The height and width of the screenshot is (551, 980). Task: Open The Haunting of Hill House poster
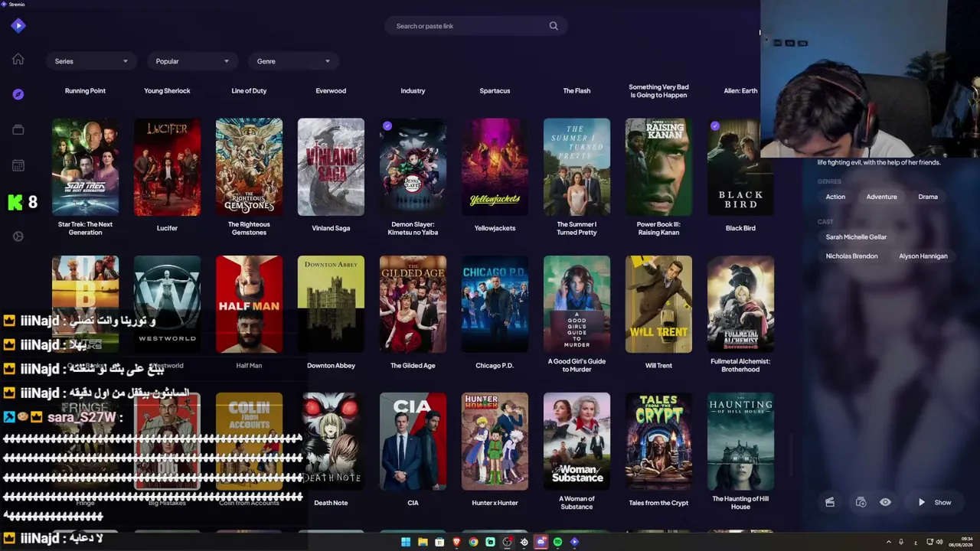pos(740,442)
